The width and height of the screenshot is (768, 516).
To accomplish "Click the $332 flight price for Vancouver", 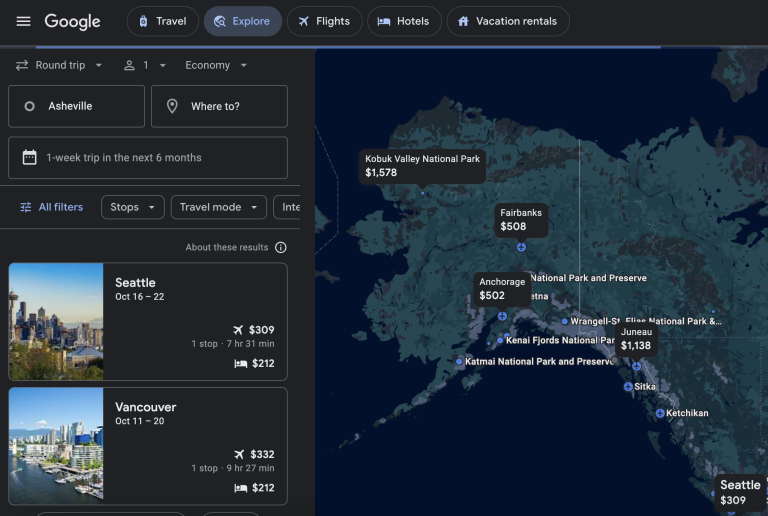I will tap(262, 454).
